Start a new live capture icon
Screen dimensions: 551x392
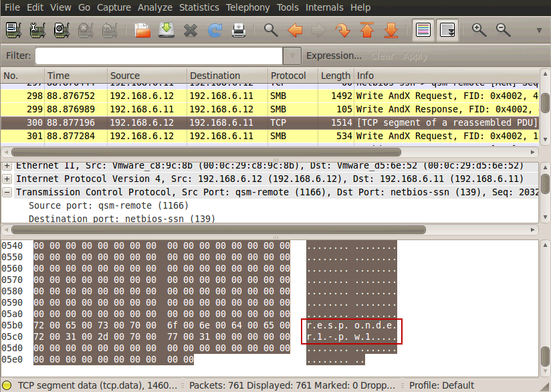(x=62, y=30)
